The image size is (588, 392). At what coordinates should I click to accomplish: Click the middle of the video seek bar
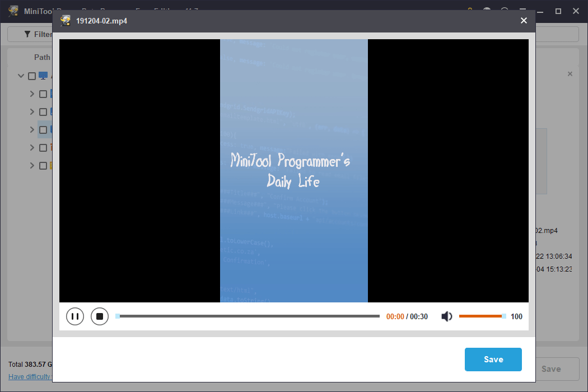pyautogui.click(x=248, y=316)
